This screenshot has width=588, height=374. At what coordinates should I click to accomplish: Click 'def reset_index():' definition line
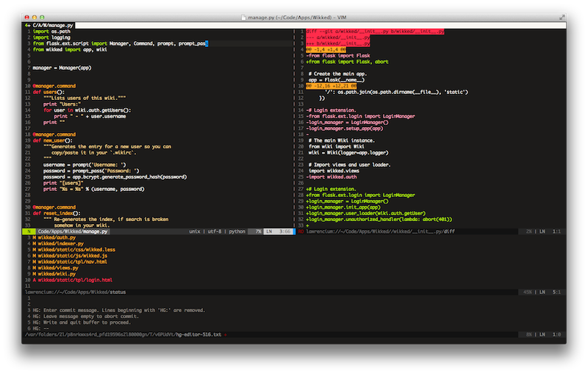tap(57, 213)
